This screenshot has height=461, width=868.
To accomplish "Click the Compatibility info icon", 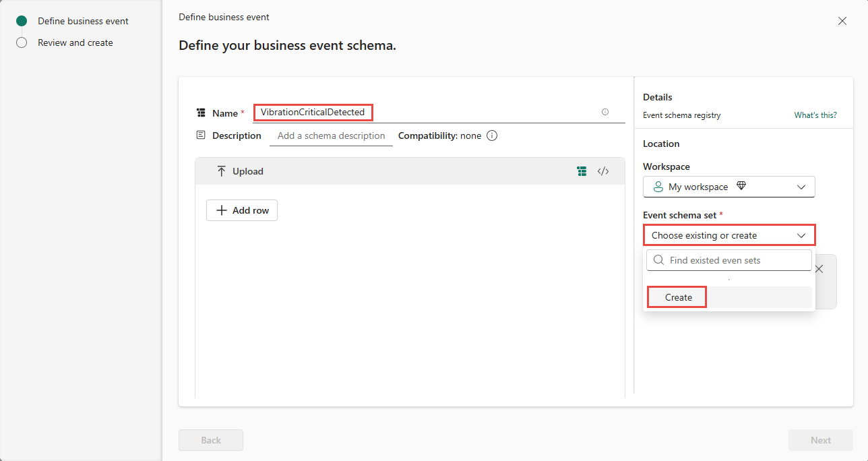I will [x=492, y=135].
